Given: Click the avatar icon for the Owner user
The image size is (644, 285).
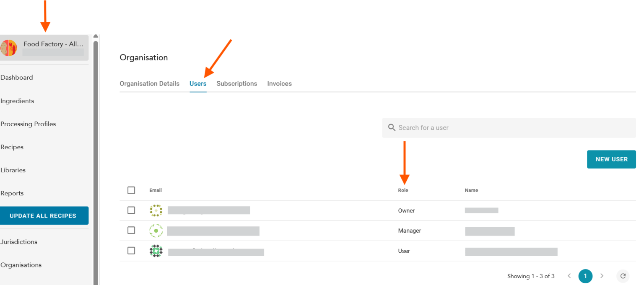Looking at the screenshot, I should pos(156,210).
